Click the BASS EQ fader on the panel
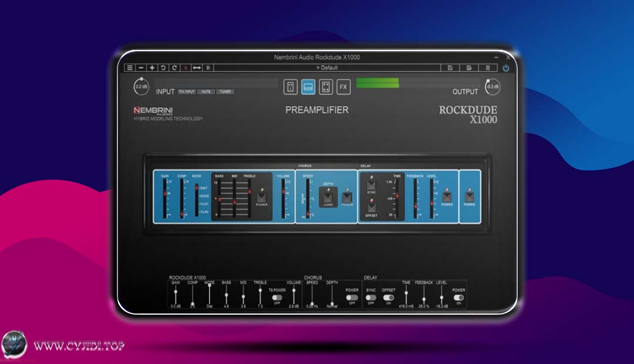634x364 pixels. (220, 198)
